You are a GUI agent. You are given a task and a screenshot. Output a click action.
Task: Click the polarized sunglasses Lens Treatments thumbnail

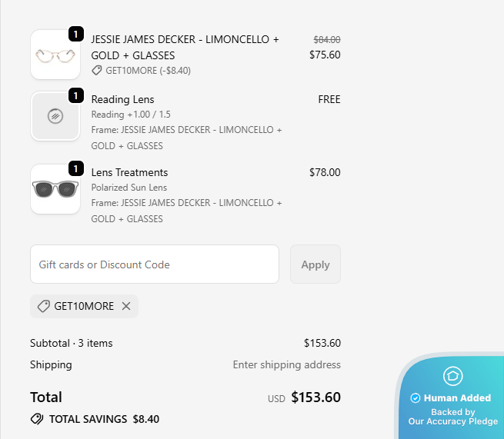[55, 189]
